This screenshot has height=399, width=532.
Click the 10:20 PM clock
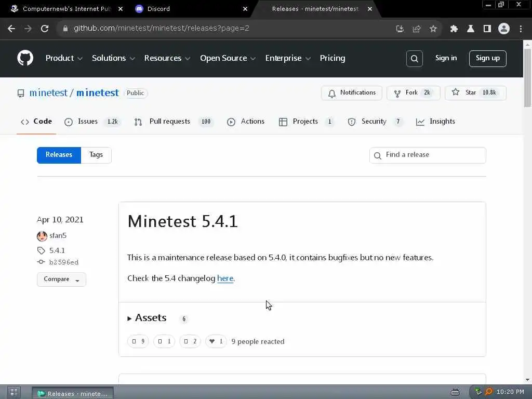[510, 392]
